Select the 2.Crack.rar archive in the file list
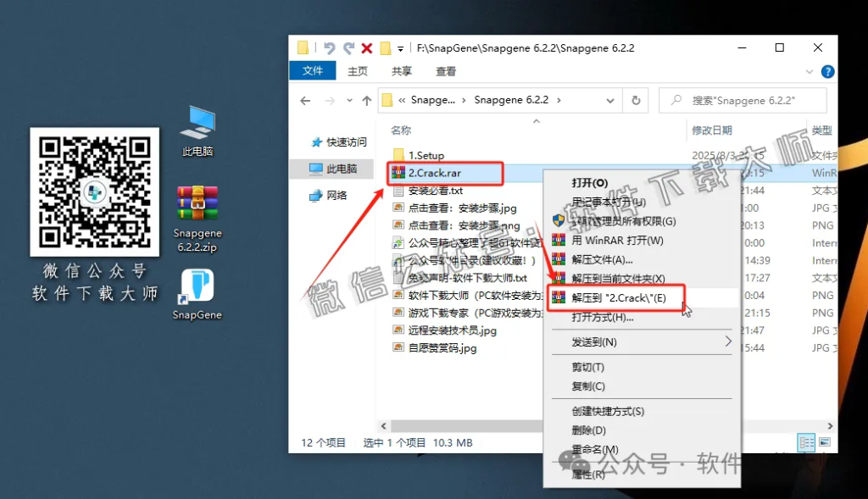868x499 pixels. tap(432, 173)
